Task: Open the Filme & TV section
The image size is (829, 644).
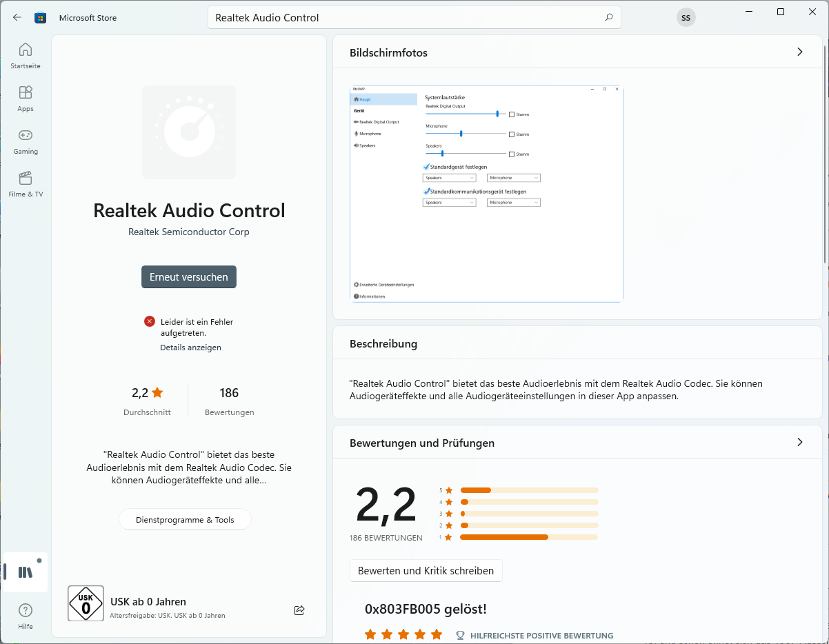Action: [x=26, y=184]
